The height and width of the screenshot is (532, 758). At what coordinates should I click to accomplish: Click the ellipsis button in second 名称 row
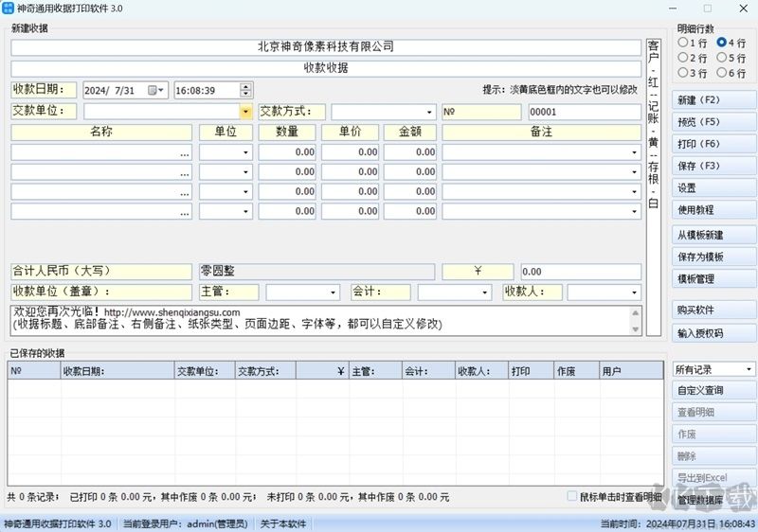[x=184, y=172]
